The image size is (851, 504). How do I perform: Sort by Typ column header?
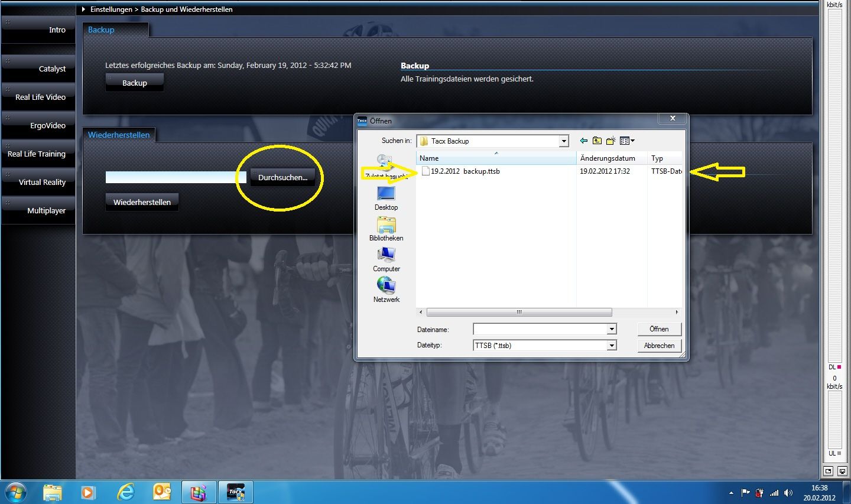coord(665,158)
